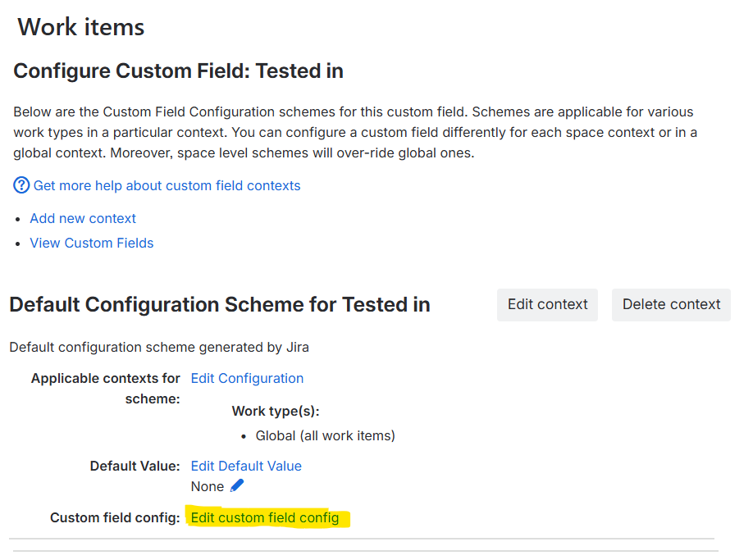
Task: Click the scheme description generated by Jira
Action: click(159, 347)
